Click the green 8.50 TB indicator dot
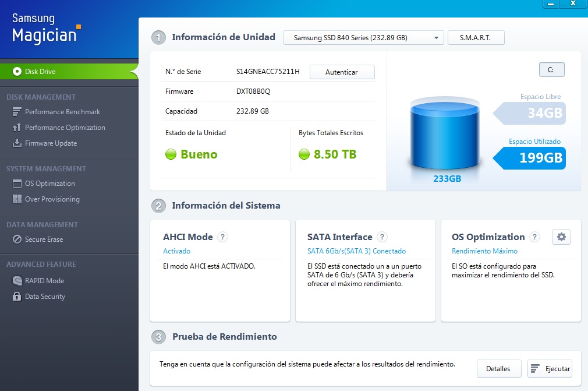Screen dimensions: 588x391 304,154
